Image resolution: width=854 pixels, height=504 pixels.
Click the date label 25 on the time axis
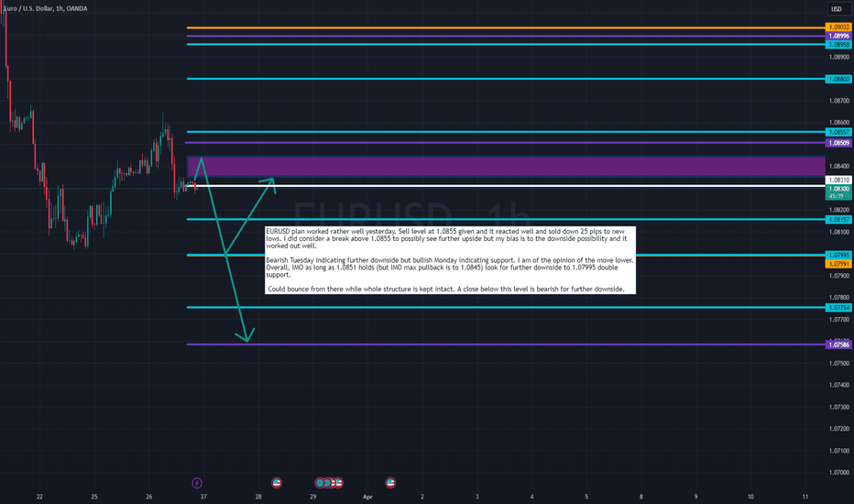pos(94,497)
